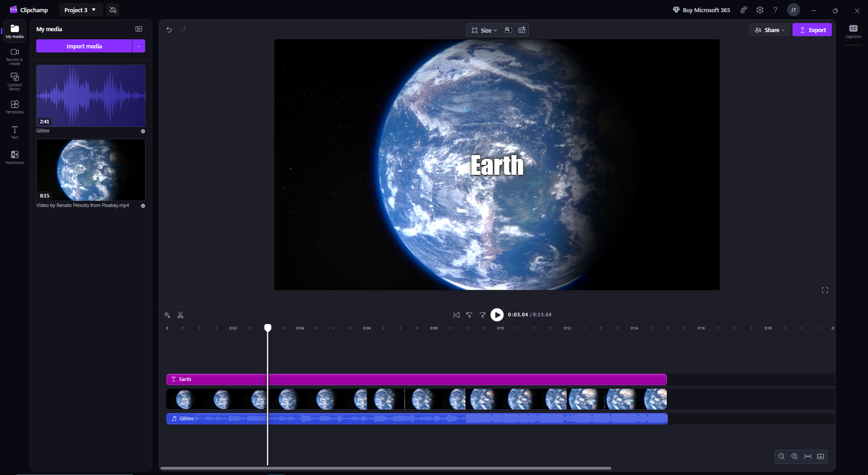Open the Transitions panel
Viewport: 868px width, 475px height.
14,157
